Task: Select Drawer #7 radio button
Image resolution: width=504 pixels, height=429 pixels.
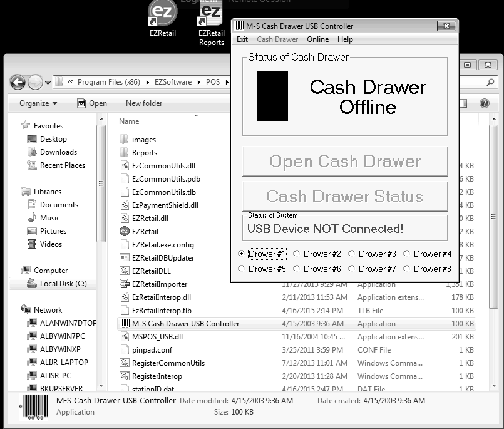Action: pos(352,268)
